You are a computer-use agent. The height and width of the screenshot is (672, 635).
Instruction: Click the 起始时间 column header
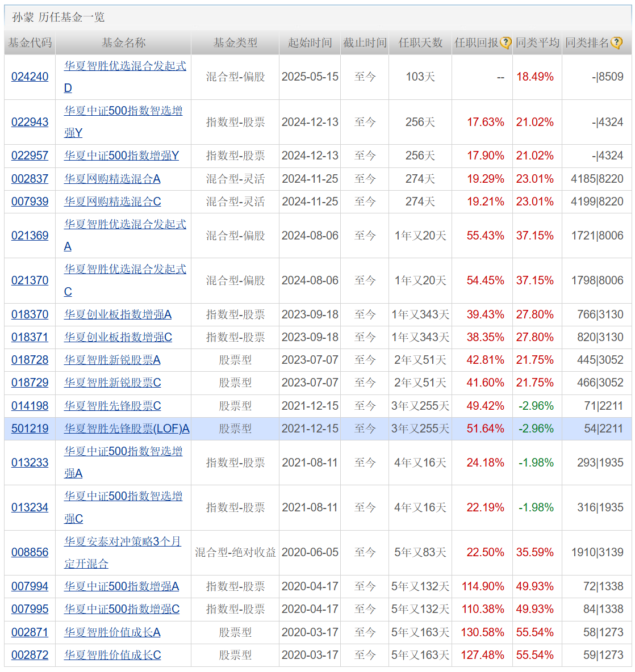(x=310, y=43)
